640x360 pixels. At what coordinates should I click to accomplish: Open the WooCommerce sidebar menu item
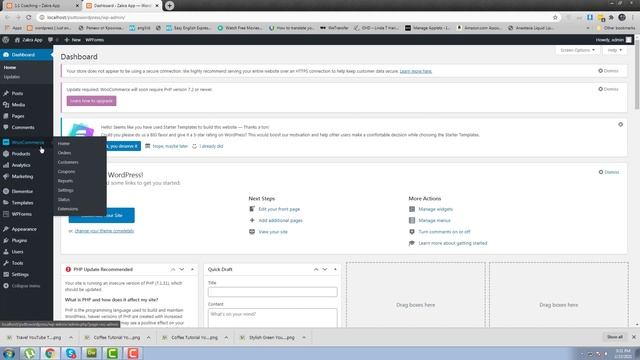(27, 142)
